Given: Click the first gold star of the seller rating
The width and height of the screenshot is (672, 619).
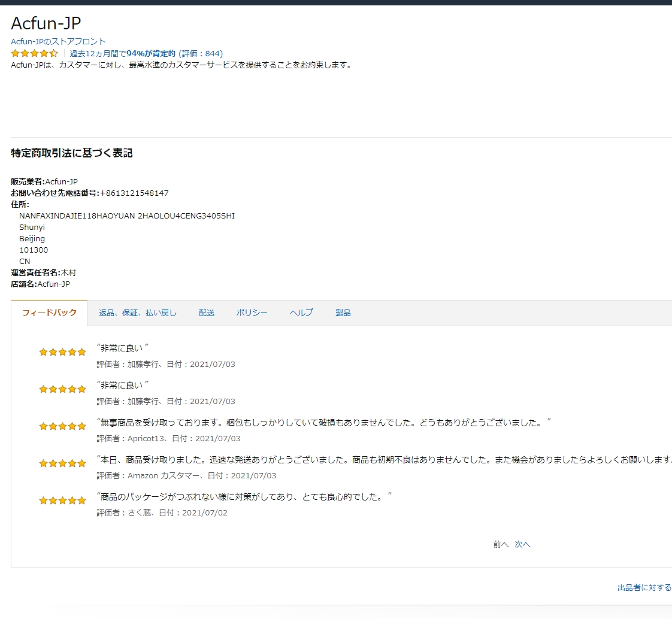Looking at the screenshot, I should coord(15,53).
